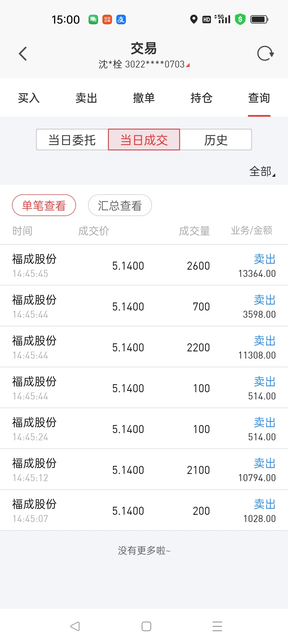The image size is (288, 644).
Task: Open the 持仓 tab
Action: [x=202, y=98]
